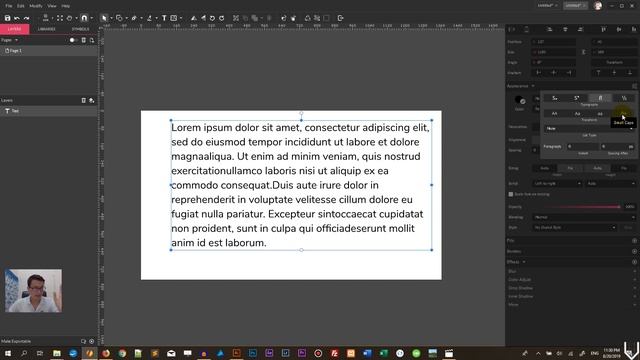Screen dimensions: 640x360
Task: Select the Text tool T icon
Action: pos(164,18)
